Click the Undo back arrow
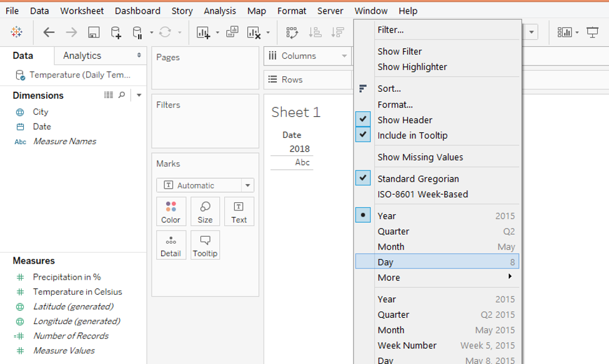The image size is (609, 364). (49, 32)
